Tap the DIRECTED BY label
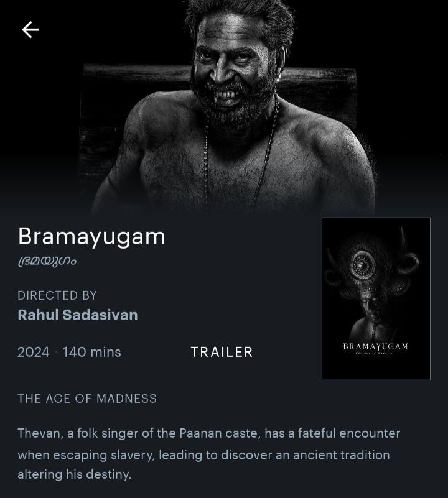The image size is (448, 498). [x=57, y=295]
